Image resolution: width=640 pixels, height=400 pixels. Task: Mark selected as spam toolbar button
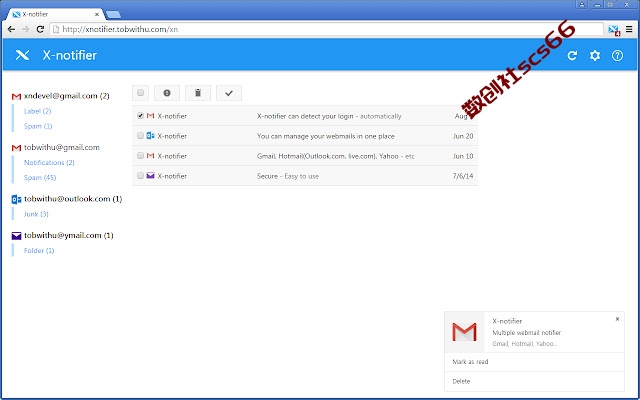coord(167,93)
